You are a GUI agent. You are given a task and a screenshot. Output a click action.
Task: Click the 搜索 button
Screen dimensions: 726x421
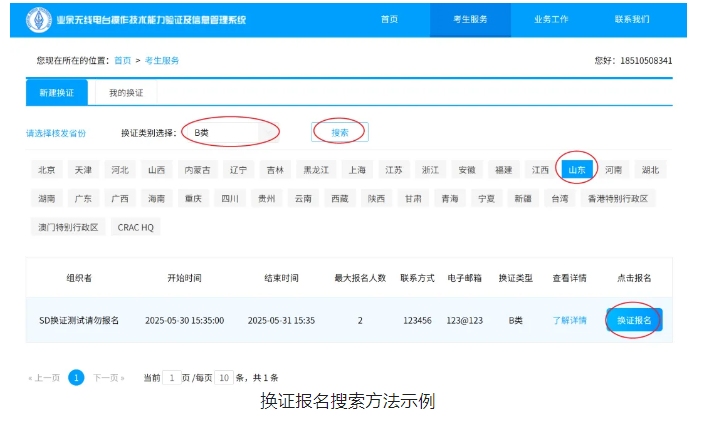[340, 132]
